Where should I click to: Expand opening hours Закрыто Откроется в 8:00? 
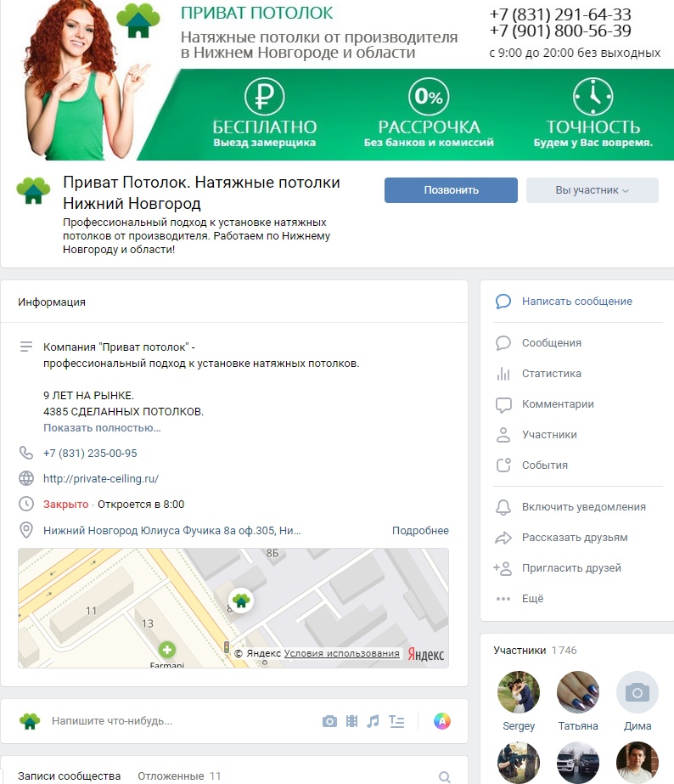[x=114, y=504]
